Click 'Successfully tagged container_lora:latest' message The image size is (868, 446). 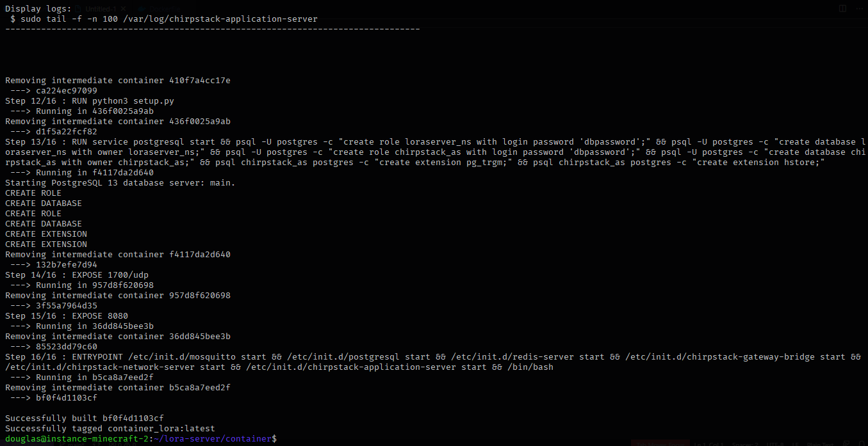[x=110, y=429]
